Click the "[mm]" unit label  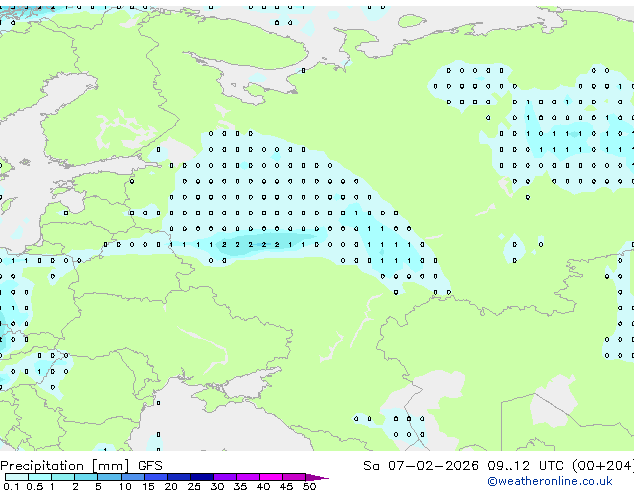(x=110, y=466)
